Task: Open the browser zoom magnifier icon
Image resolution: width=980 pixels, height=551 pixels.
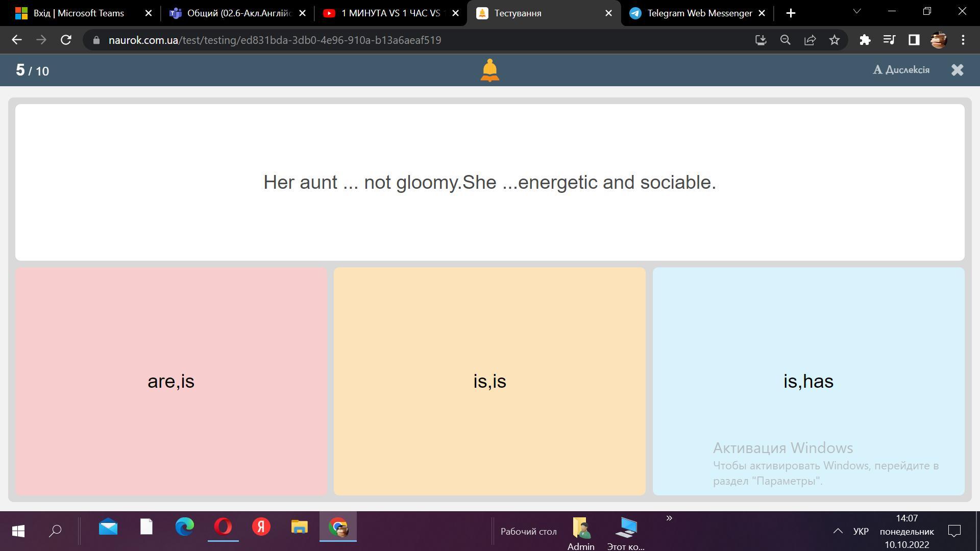Action: click(785, 40)
